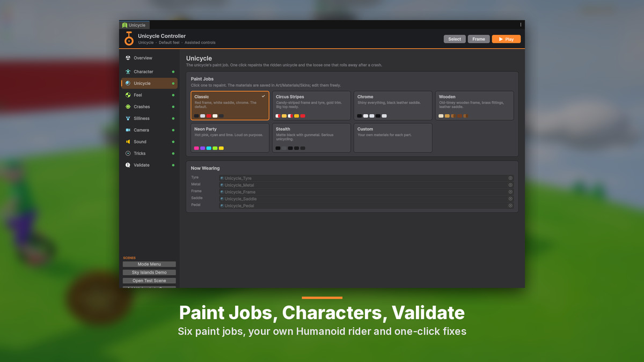Select the Validate icon in sidebar

coord(128,165)
